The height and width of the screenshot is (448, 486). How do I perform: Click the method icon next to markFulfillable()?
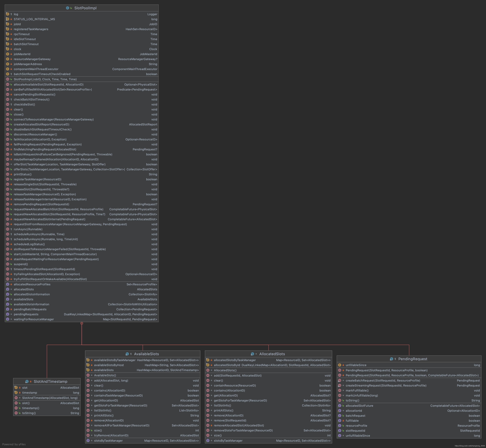pyautogui.click(x=340, y=390)
